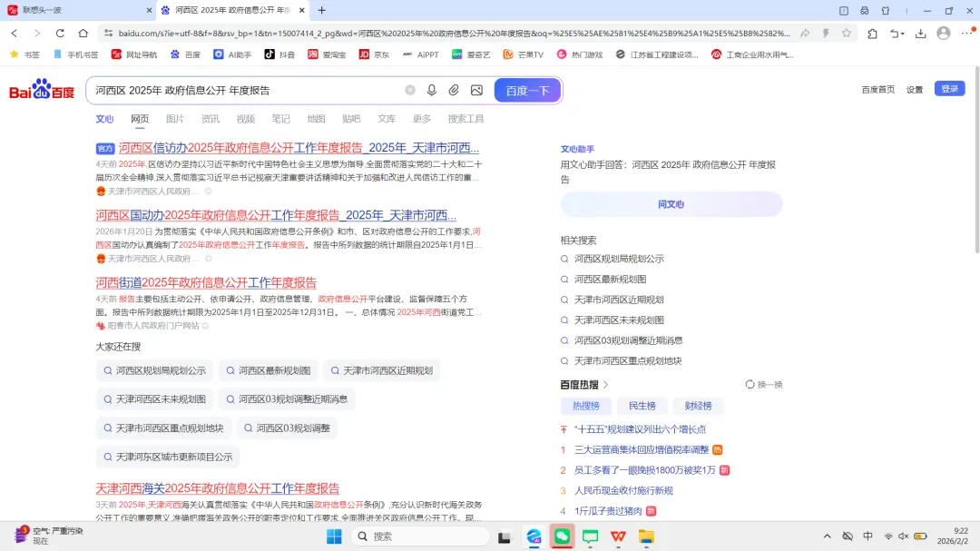Switch to the 文心 tab
Screen dimensions: 980x551
(104, 119)
